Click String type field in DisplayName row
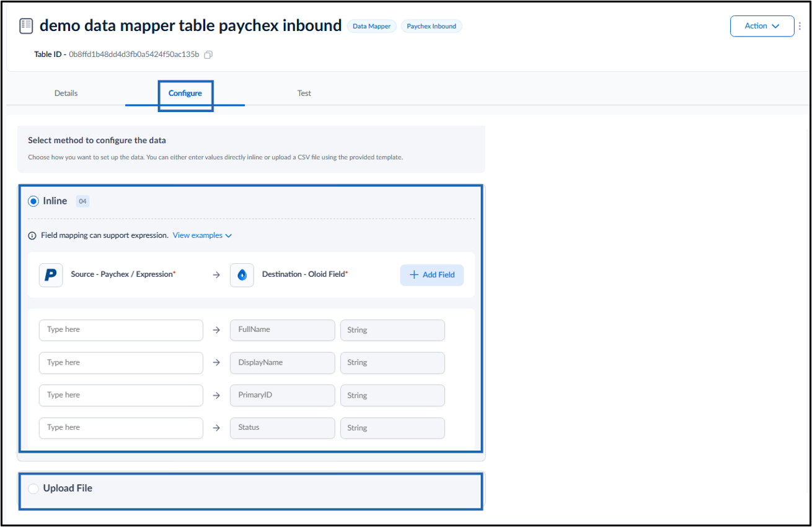812x527 pixels. click(392, 363)
